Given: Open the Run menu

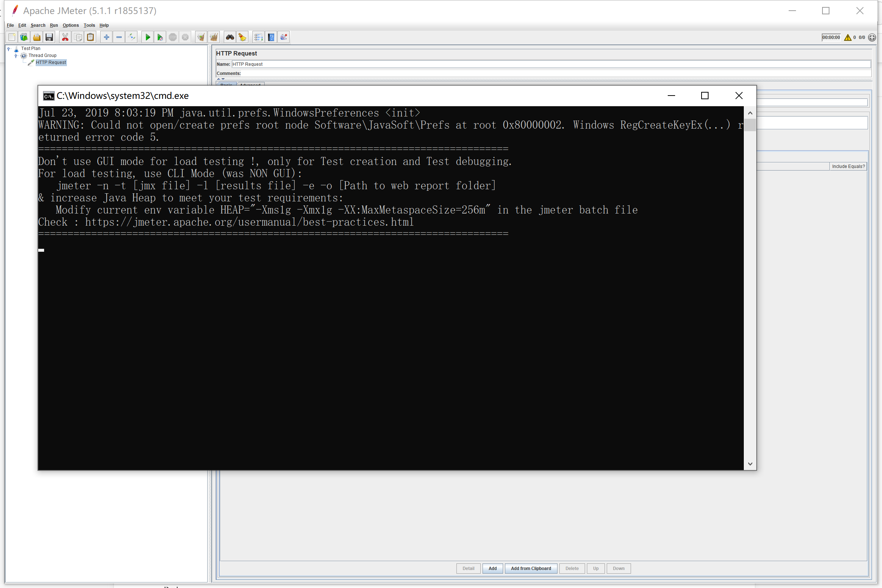Looking at the screenshot, I should [54, 25].
